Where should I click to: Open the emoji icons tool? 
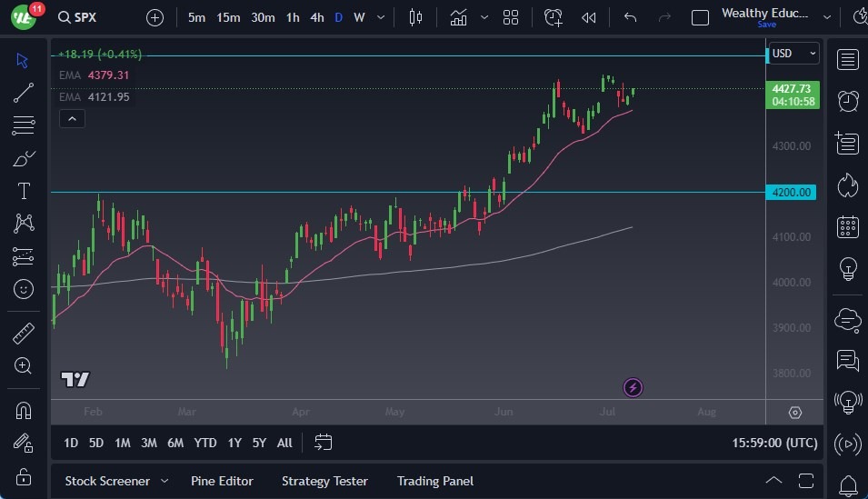(24, 289)
